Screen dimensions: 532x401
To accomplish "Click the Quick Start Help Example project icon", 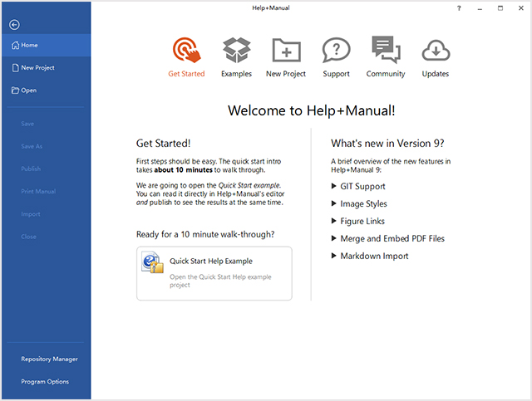I will [x=152, y=262].
